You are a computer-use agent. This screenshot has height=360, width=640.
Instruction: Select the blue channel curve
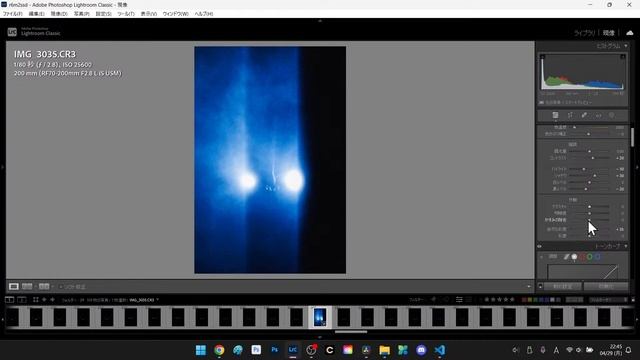click(598, 257)
